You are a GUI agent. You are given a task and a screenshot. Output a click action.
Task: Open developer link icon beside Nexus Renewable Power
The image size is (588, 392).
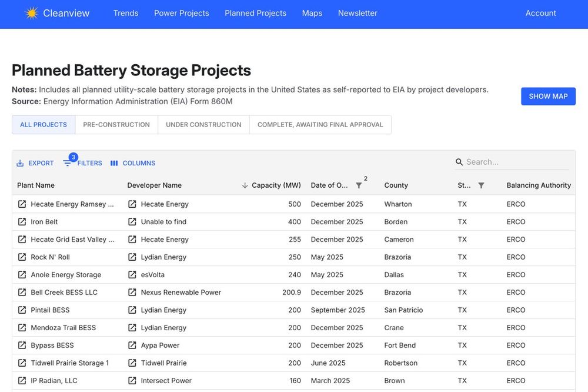click(x=132, y=292)
